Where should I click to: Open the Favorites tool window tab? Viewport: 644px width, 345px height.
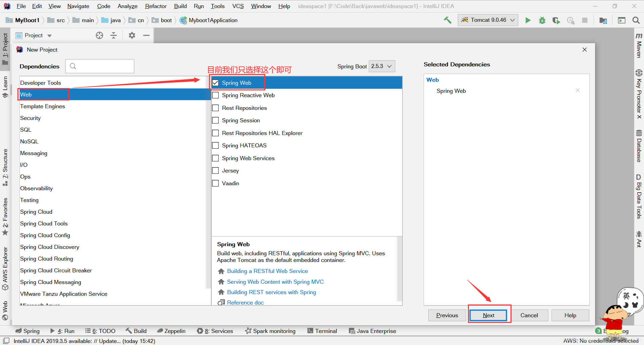coord(5,216)
